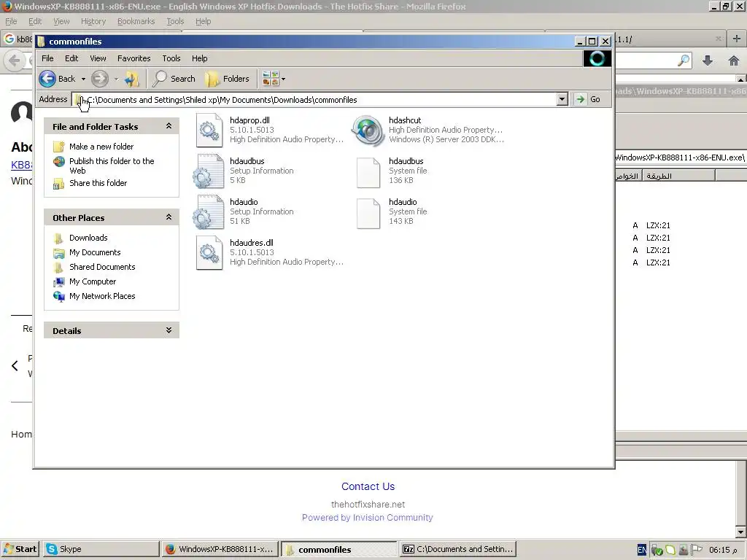Go to Downloads in Other Places
The image size is (747, 560).
coord(88,238)
